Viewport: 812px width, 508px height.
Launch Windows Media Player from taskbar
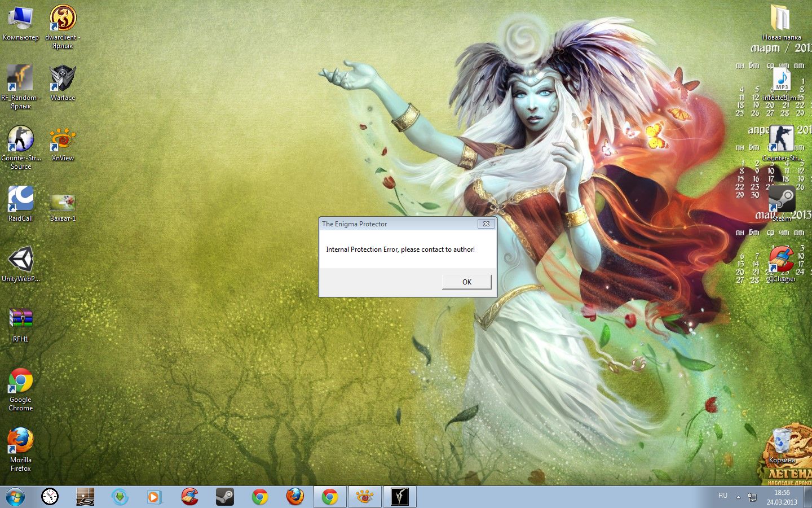click(155, 497)
